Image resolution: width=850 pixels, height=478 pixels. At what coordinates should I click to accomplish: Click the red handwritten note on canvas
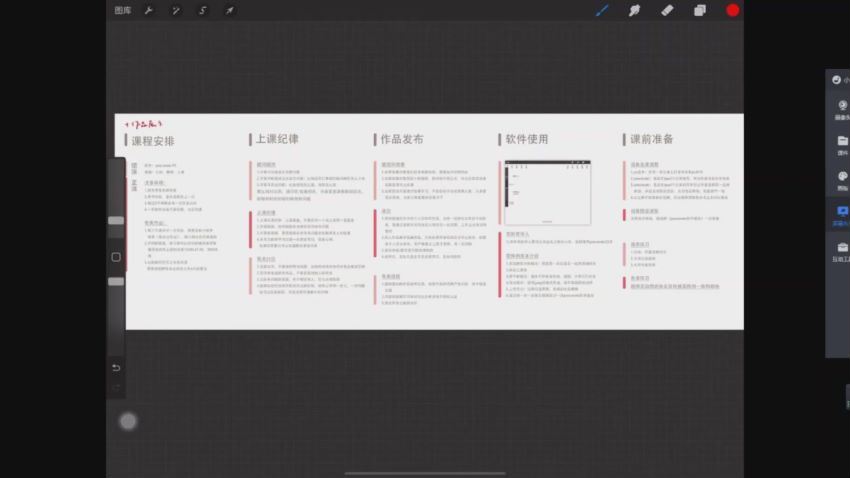click(x=143, y=124)
